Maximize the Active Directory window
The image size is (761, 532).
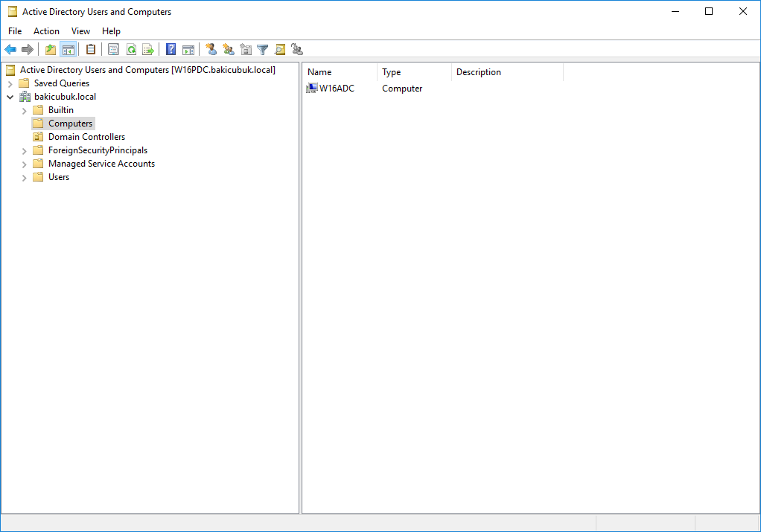pos(709,11)
